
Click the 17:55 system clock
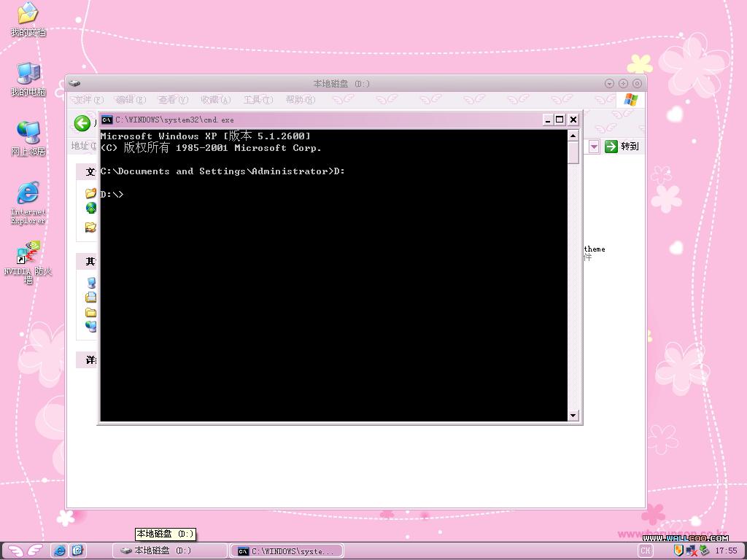[726, 551]
